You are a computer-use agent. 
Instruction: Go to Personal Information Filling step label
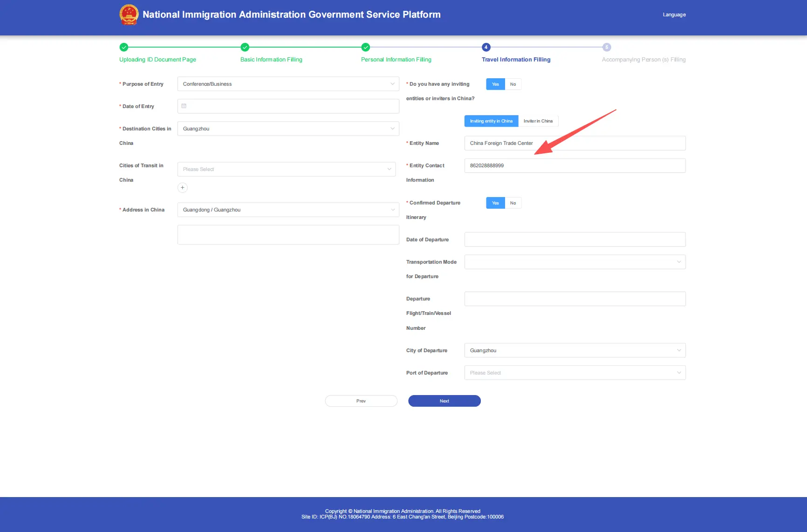point(396,60)
